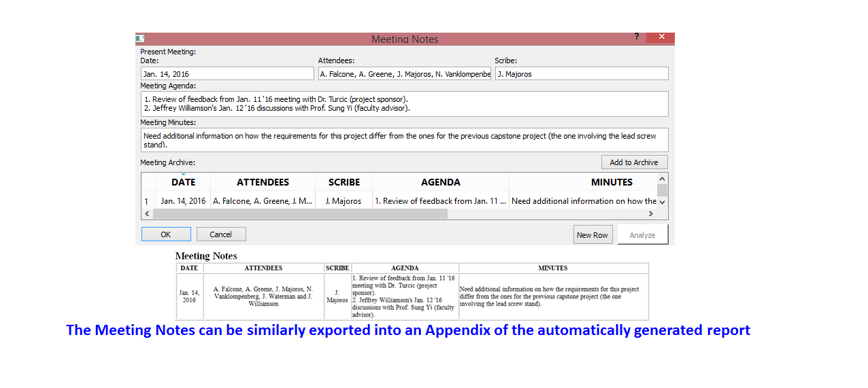The width and height of the screenshot is (868, 388).
Task: Select row 1 in the Meeting Archive
Action: pos(146,201)
